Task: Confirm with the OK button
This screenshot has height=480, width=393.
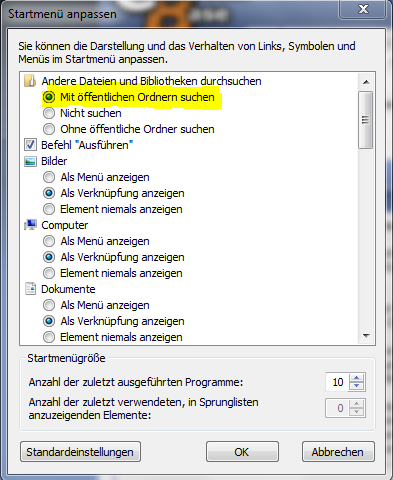Action: click(242, 452)
